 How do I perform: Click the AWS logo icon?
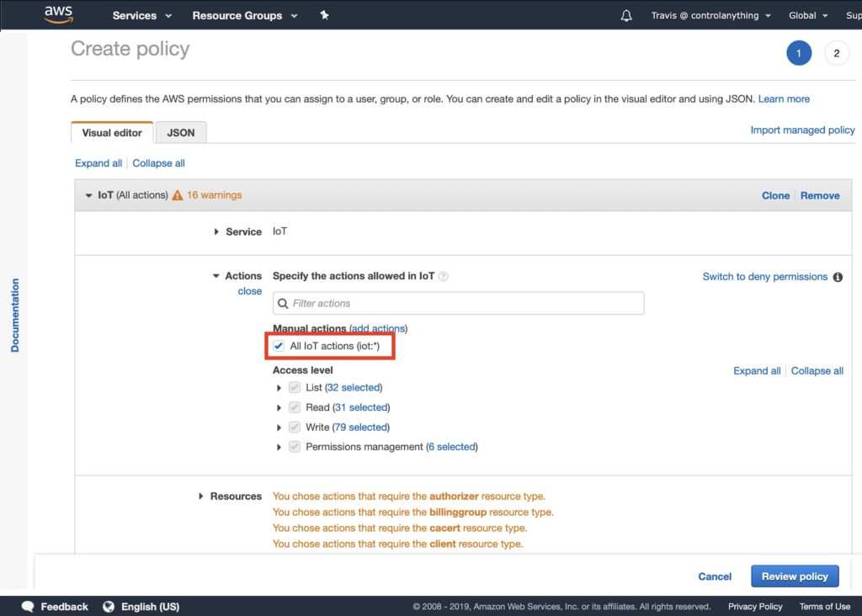tap(58, 15)
